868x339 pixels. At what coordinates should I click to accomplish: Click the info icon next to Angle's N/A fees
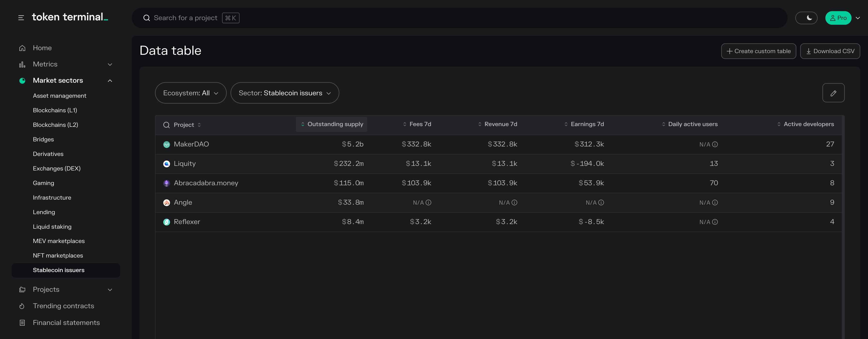[428, 203]
